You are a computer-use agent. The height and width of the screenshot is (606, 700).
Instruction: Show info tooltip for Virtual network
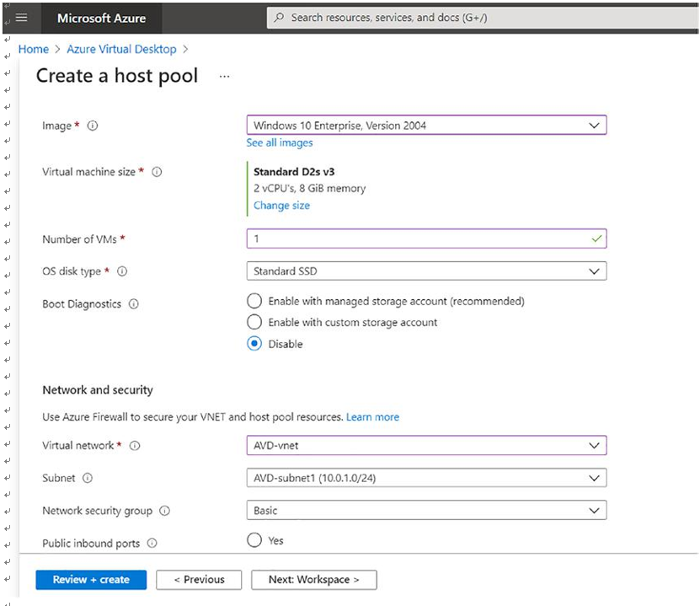(135, 446)
